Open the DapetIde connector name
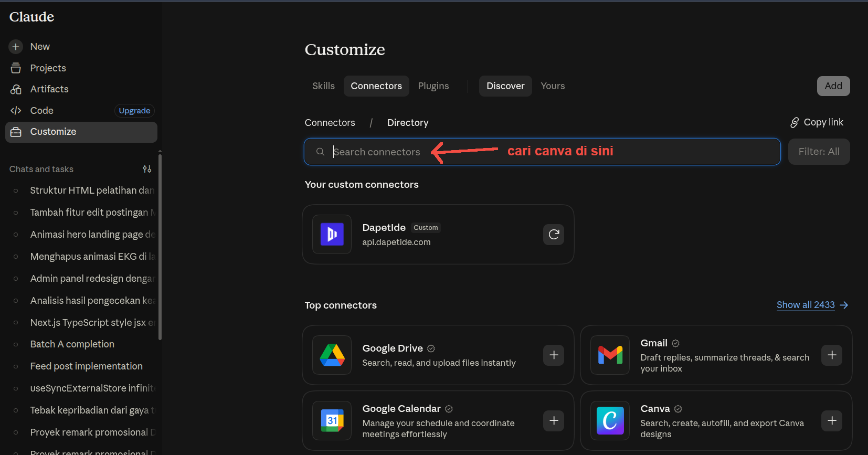868x455 pixels. [x=384, y=228]
